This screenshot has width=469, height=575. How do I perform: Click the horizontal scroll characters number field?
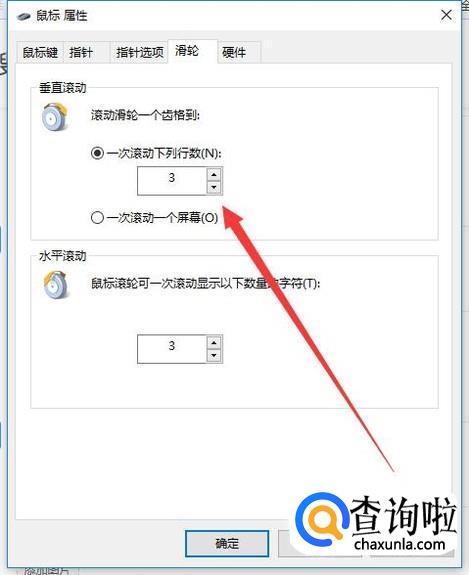[172, 349]
